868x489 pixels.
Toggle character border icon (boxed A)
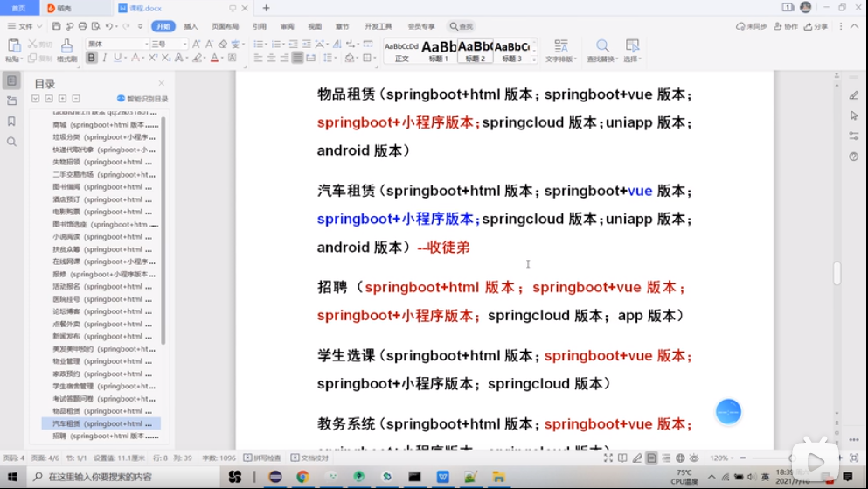coord(232,58)
